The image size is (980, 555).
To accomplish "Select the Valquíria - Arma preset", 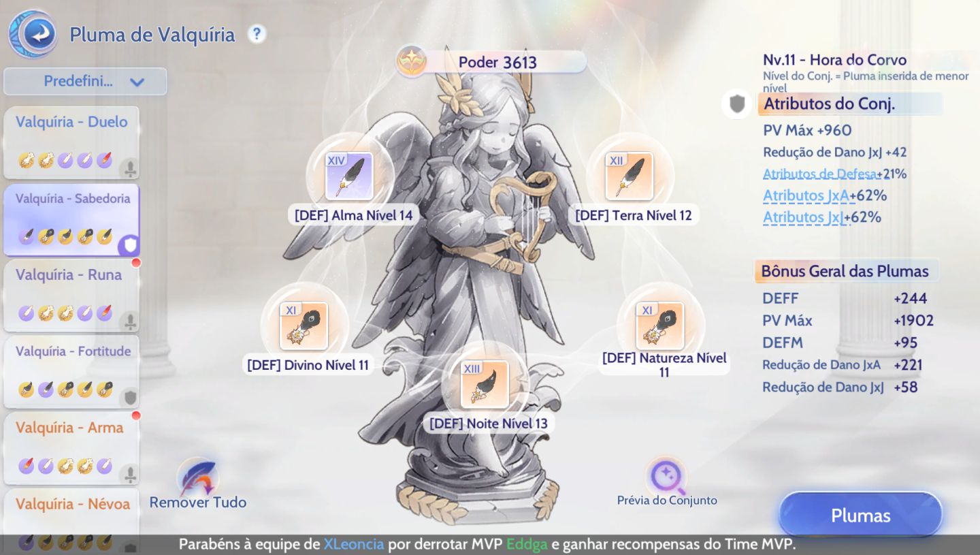I will [71, 447].
